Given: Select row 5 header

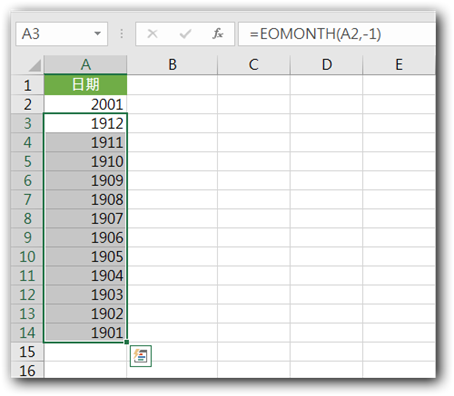Looking at the screenshot, I should pos(27,161).
